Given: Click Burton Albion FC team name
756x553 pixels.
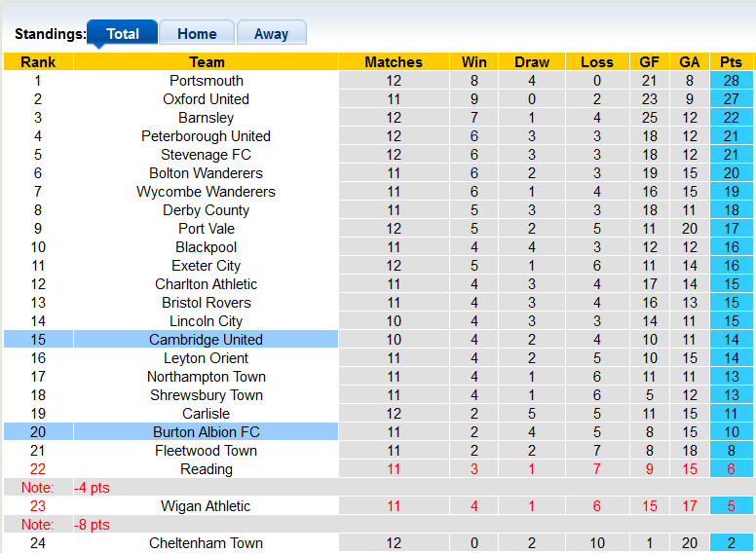Looking at the screenshot, I should coord(207,432).
